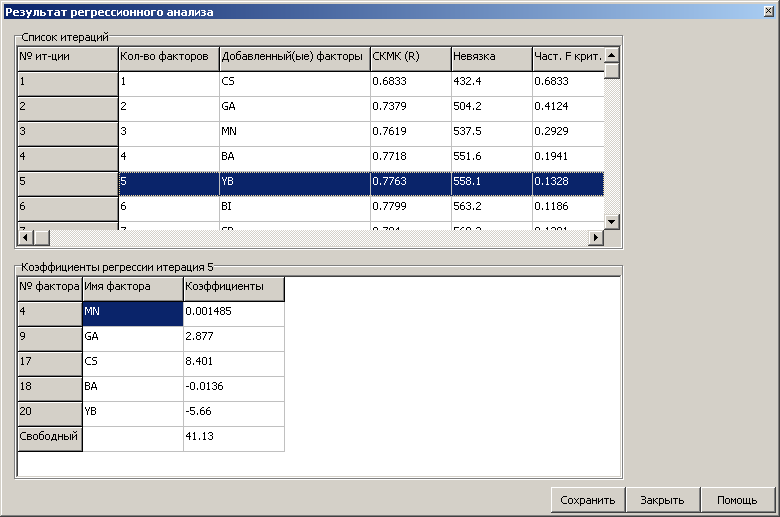Click header Имя фактора
780x517 pixels.
click(x=133, y=289)
